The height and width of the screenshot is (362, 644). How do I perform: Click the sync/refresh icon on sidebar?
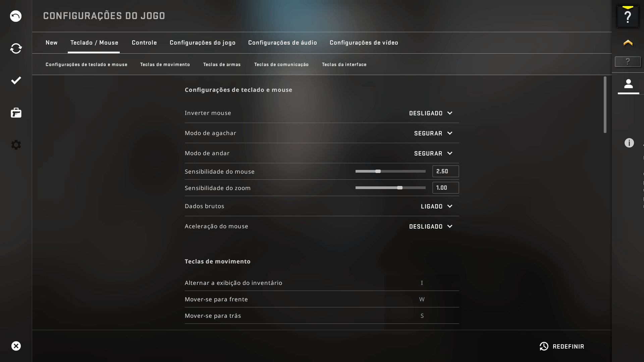click(16, 48)
